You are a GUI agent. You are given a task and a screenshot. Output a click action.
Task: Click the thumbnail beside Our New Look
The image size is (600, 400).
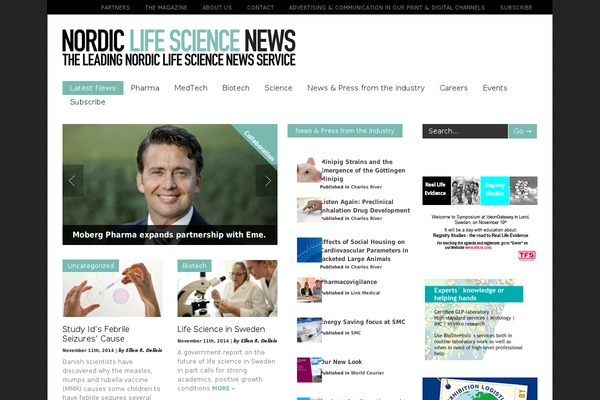point(309,370)
